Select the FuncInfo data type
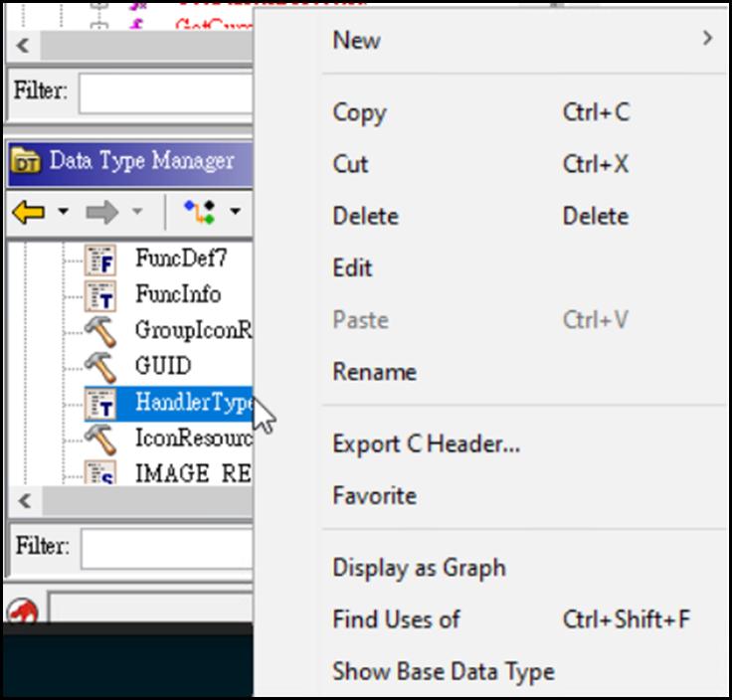 [178, 294]
